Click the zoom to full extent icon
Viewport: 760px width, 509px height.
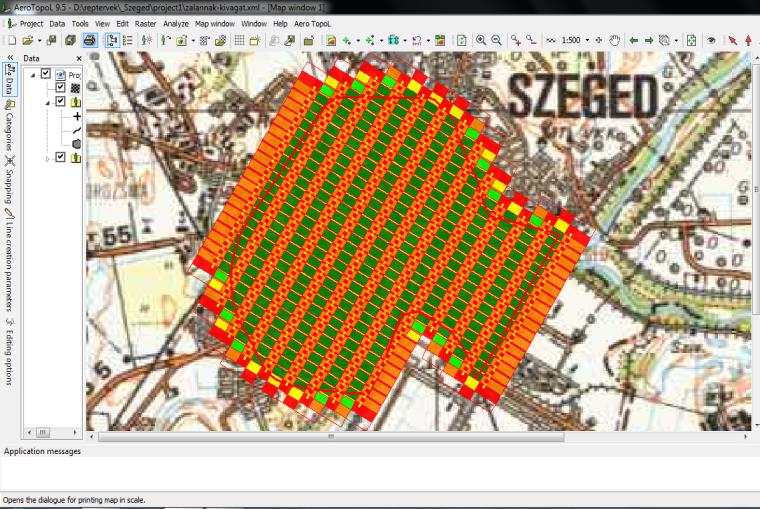click(x=692, y=41)
